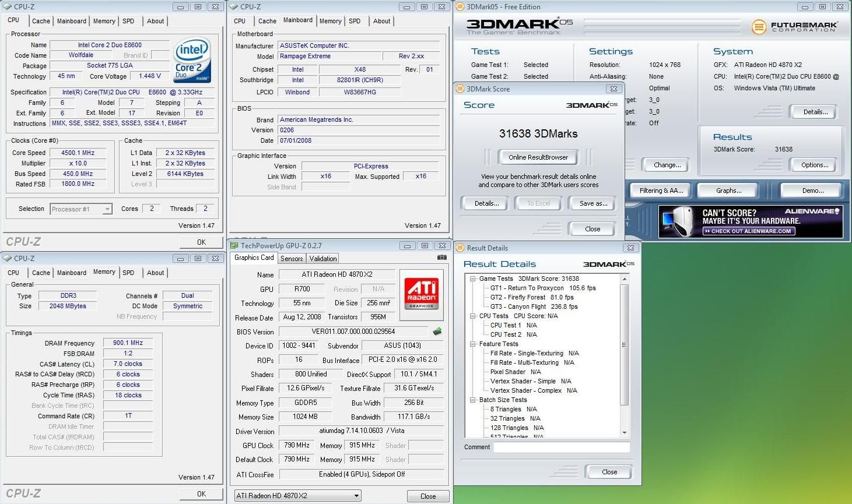Select the Graphics Card tab in GPU-Z
The image size is (852, 504).
[x=254, y=258]
